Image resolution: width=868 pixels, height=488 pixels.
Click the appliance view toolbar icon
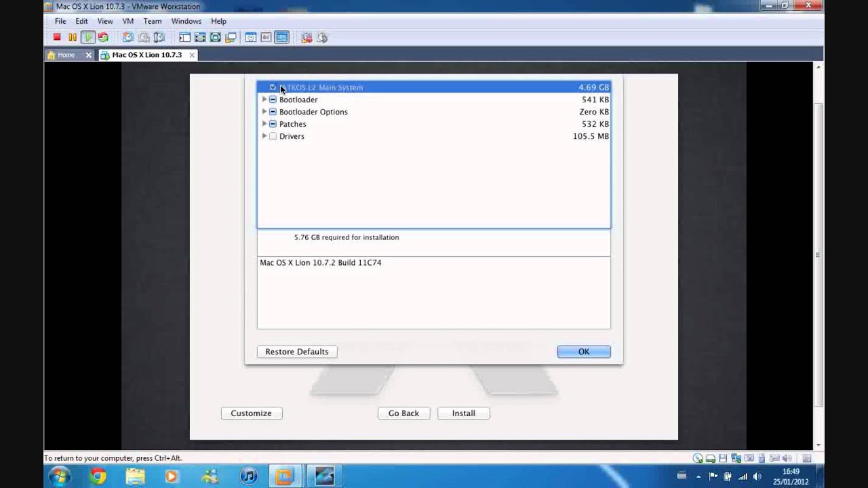tap(266, 37)
